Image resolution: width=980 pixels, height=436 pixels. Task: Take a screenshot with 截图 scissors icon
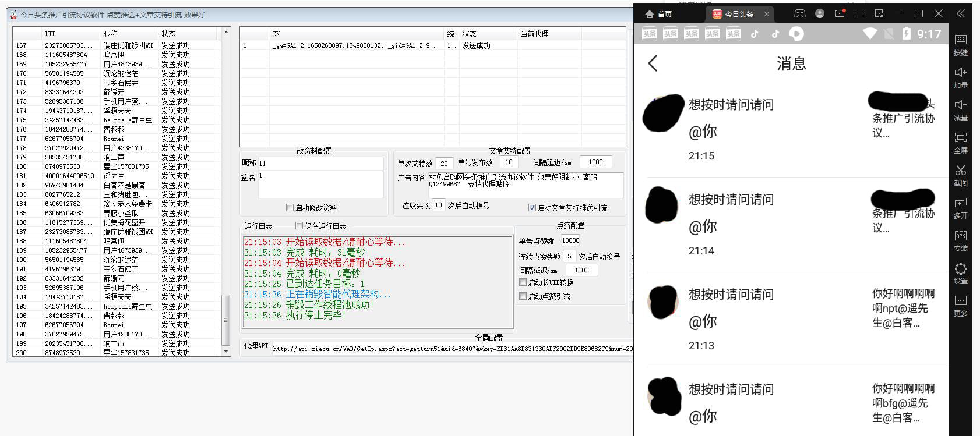coord(961,170)
